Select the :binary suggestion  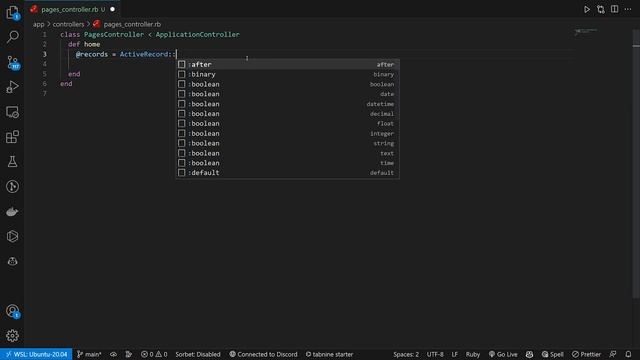click(287, 74)
